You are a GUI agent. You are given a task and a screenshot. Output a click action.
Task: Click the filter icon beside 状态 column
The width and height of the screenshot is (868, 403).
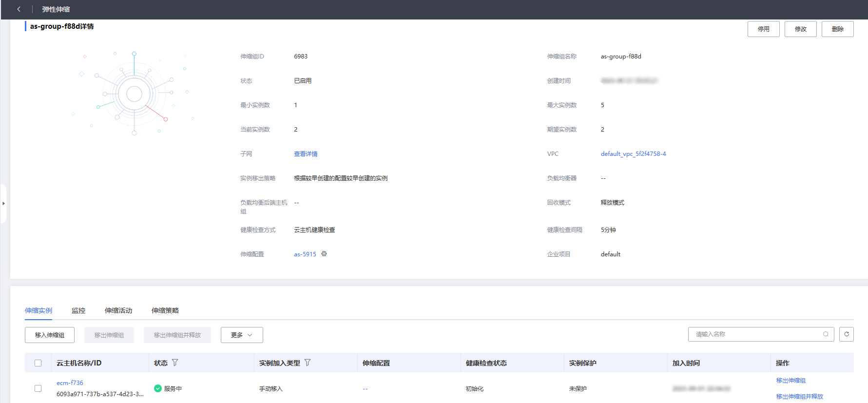175,363
